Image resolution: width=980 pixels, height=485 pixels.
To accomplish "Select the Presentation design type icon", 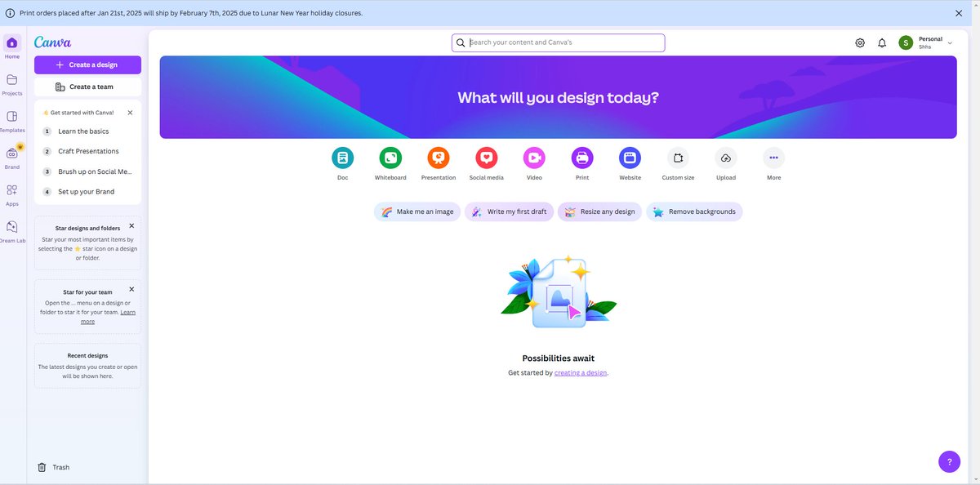I will click(439, 158).
